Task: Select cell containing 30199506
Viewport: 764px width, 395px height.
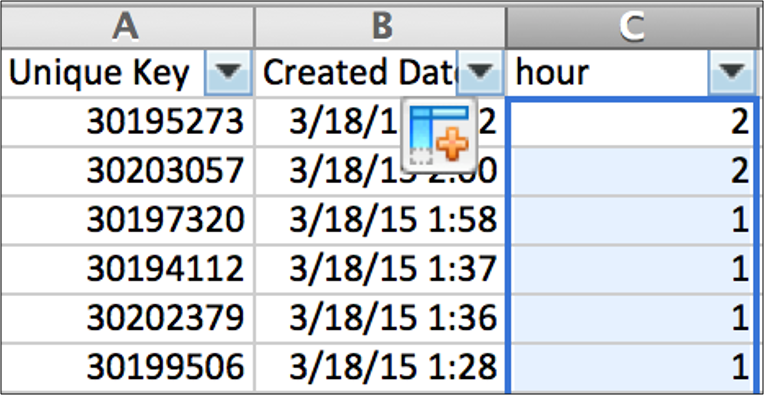Action: pos(127,367)
